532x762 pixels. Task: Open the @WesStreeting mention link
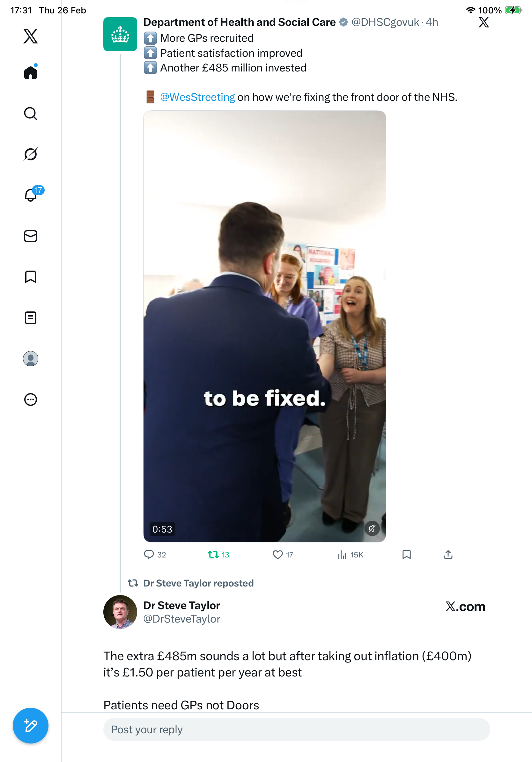197,97
